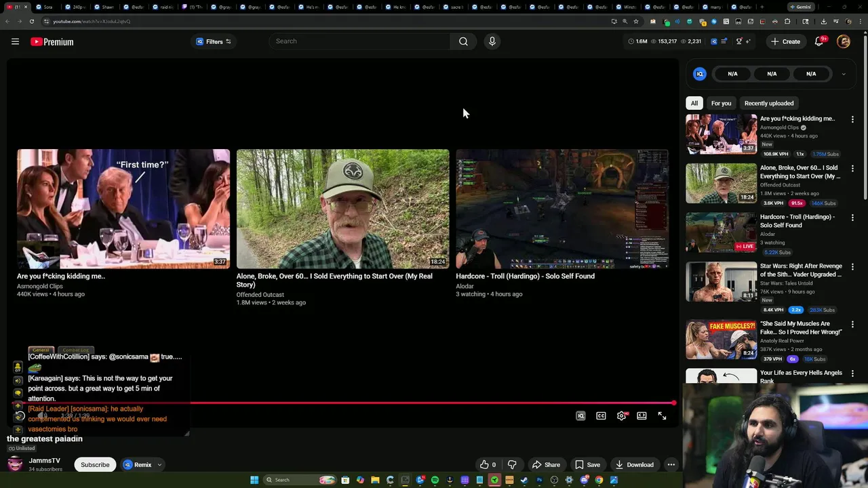Open Asmongold Clips channel in sidebar
Screen dimensions: 868x488
pos(779,127)
